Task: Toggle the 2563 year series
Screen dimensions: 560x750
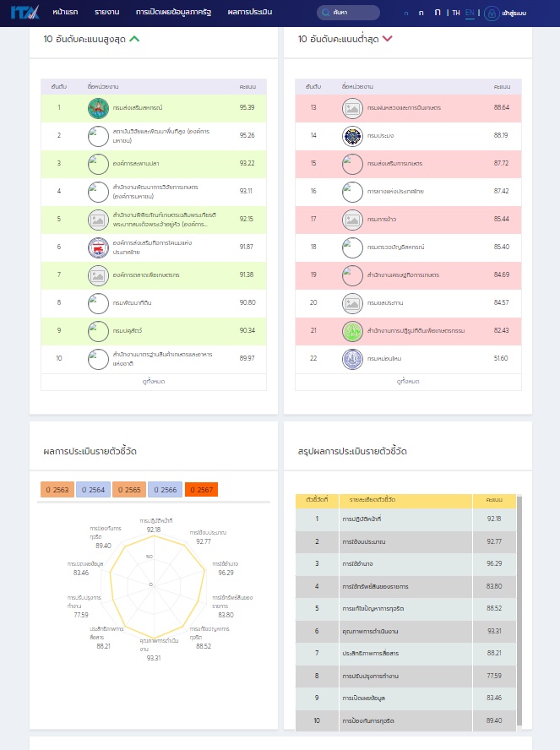Action: [57, 490]
